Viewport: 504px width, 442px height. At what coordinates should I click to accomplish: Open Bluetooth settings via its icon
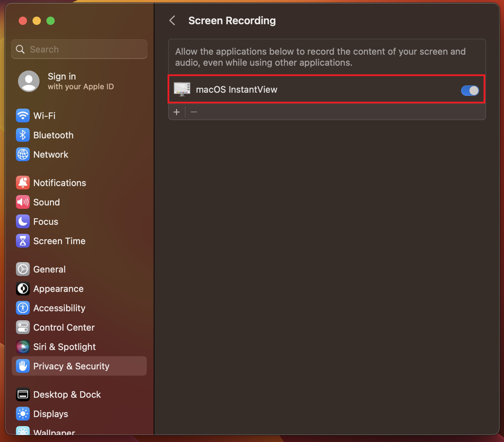[23, 135]
